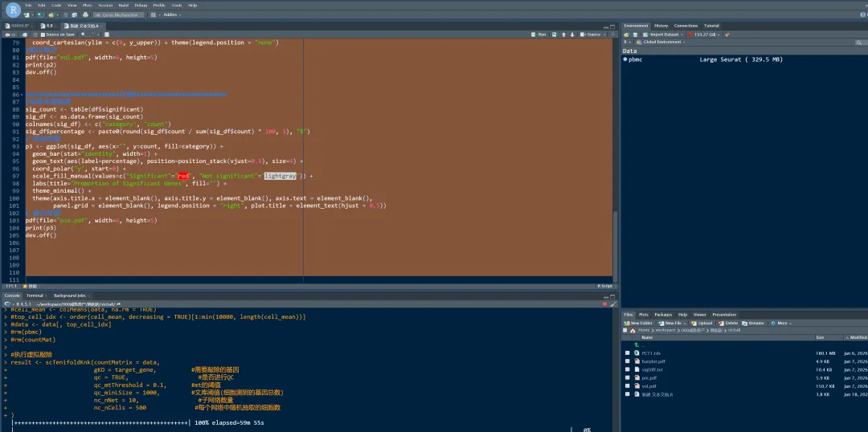Click the RStudio R logo

(13, 10)
